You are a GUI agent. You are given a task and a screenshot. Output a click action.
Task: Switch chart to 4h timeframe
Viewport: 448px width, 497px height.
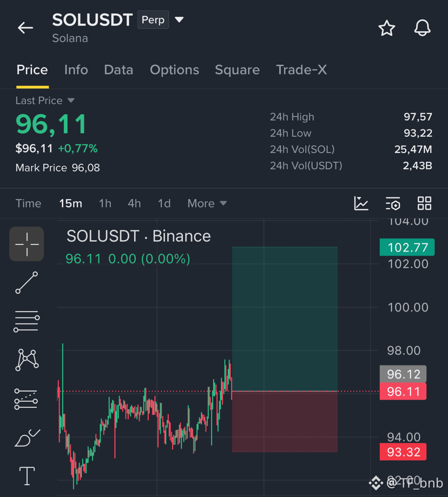pos(134,203)
